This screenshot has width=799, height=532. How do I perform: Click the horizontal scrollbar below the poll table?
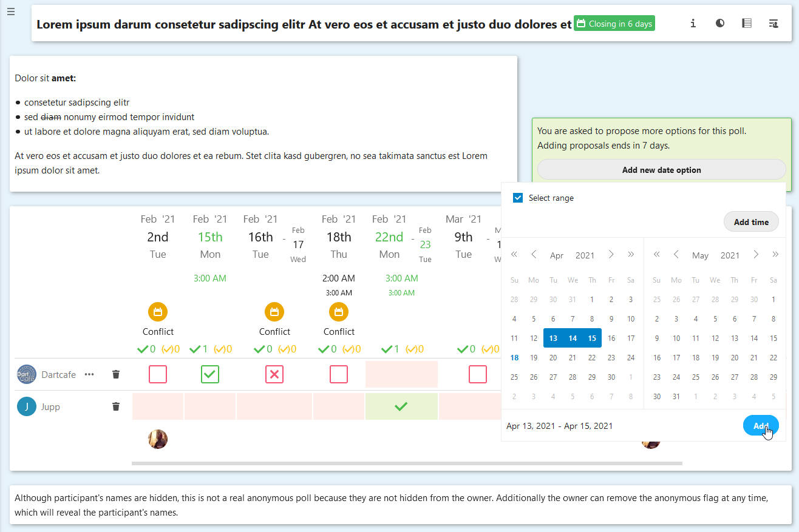point(407,463)
